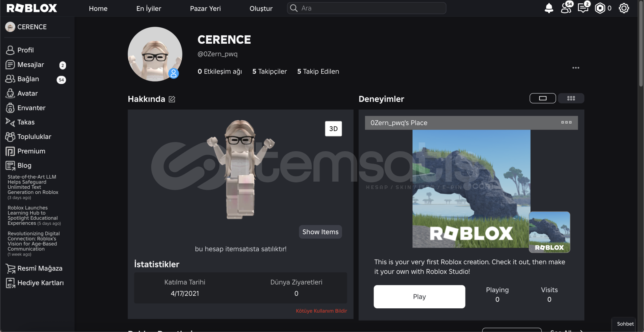The height and width of the screenshot is (332, 644).
Task: Click the Ara search field
Action: (x=367, y=8)
